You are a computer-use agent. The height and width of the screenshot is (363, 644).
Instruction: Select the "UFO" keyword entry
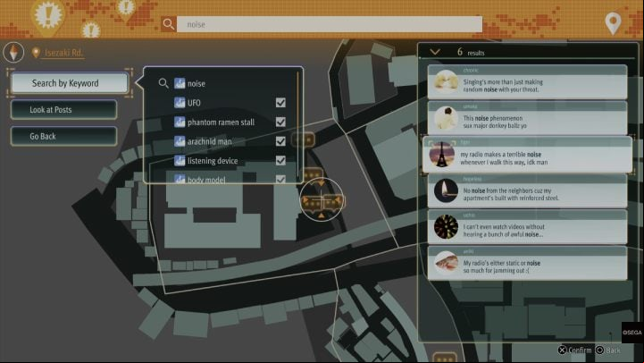pos(194,103)
